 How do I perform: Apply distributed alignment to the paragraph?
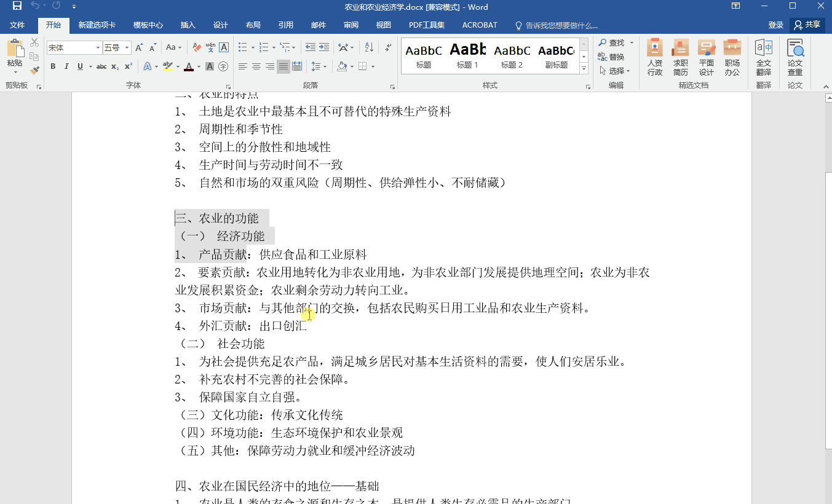tap(297, 66)
